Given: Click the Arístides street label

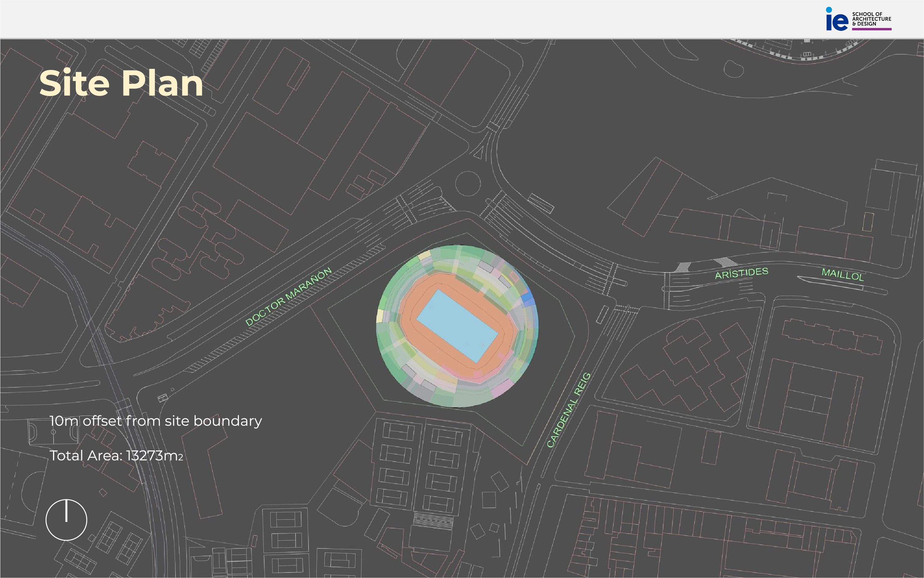Looking at the screenshot, I should click(741, 273).
